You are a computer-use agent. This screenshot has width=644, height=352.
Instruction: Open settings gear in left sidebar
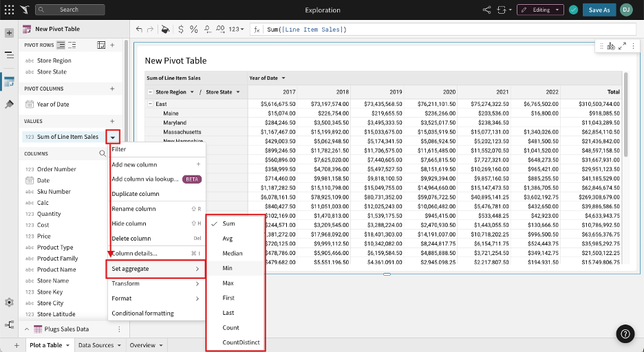(9, 302)
